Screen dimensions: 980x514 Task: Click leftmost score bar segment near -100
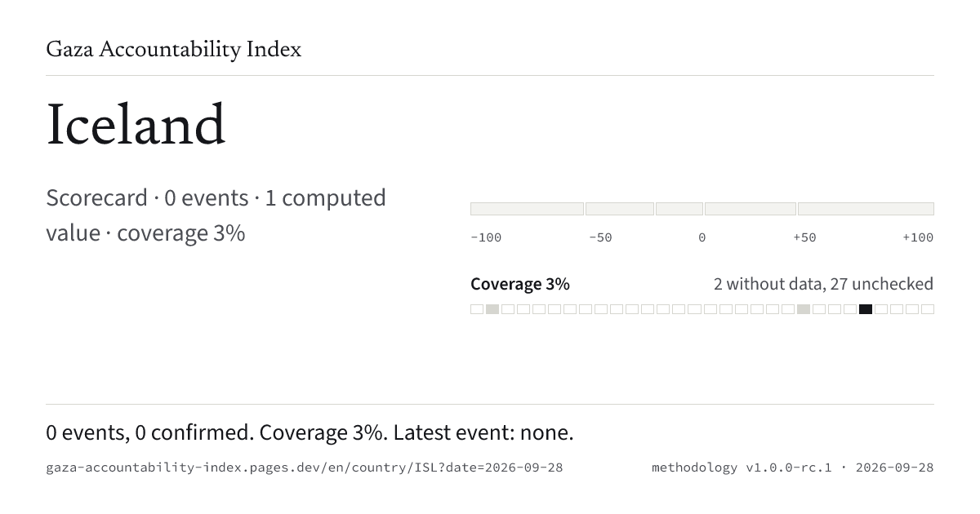pyautogui.click(x=527, y=209)
